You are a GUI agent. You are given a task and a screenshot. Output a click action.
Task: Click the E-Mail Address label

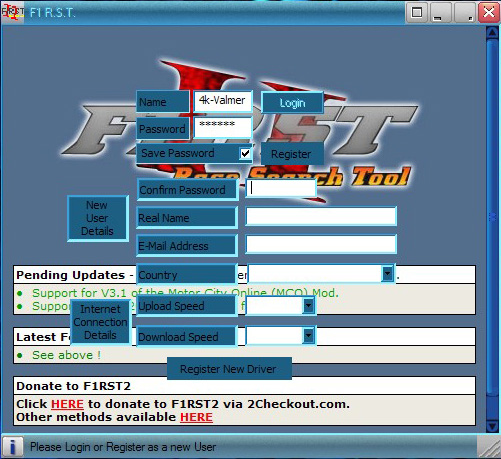tap(187, 246)
